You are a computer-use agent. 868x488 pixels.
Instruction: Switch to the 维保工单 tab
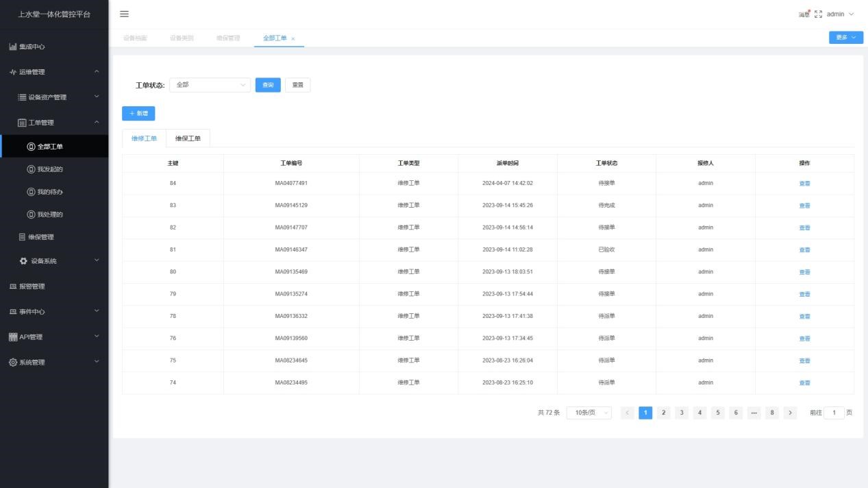[188, 138]
